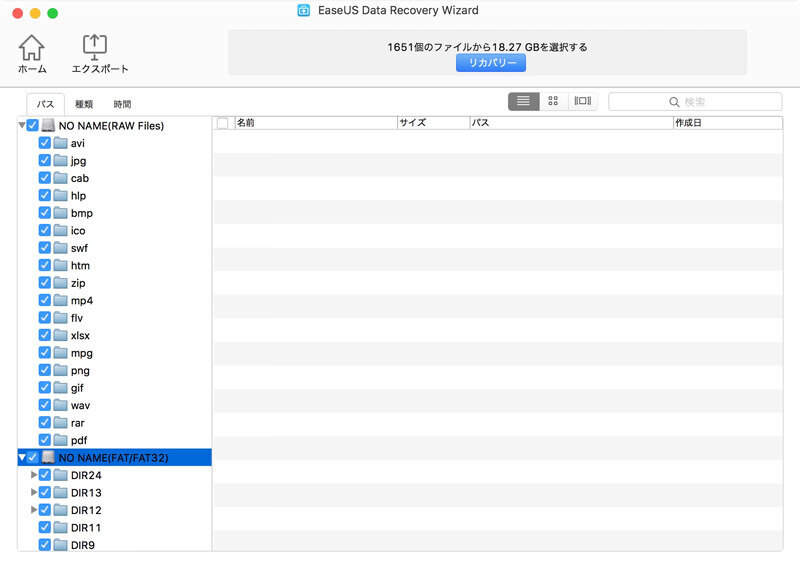Click the EaseUS app icon in title bar
The image size is (800, 568).
coord(304,10)
